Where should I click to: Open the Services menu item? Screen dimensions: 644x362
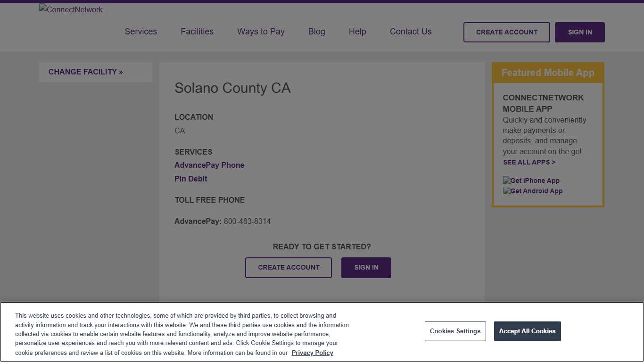140,32
